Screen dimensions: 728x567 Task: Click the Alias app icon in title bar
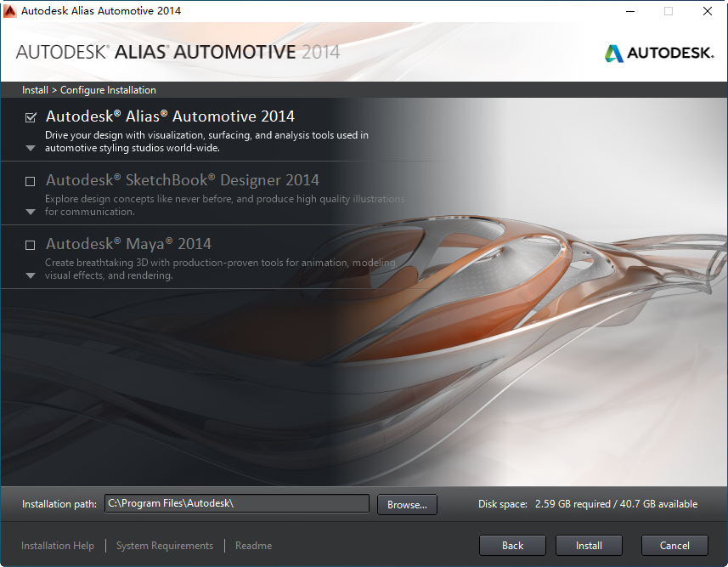[9, 11]
